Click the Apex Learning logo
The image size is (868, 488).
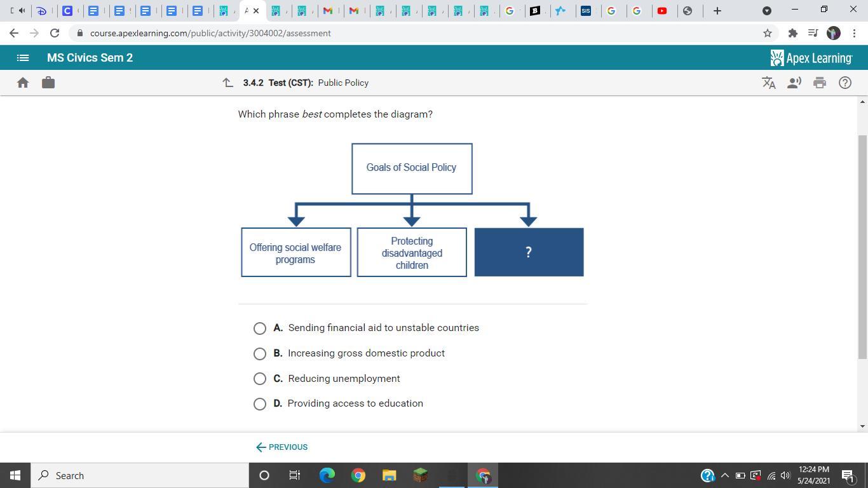[811, 58]
